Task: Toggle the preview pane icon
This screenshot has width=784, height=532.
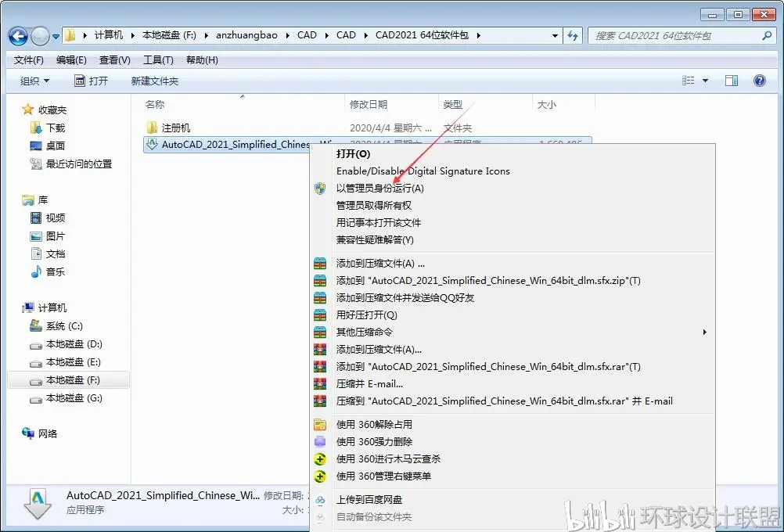Action: click(x=732, y=81)
